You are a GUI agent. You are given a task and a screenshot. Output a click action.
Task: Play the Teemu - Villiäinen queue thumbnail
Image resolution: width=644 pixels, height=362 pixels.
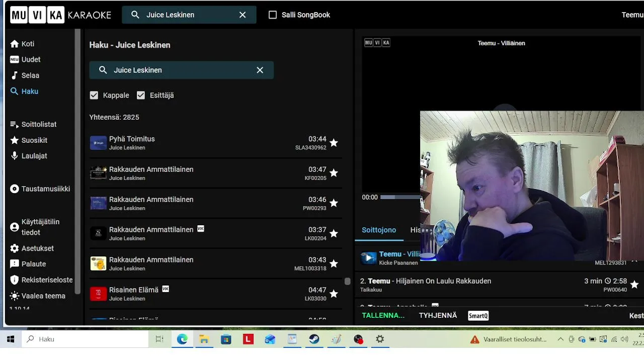(368, 258)
